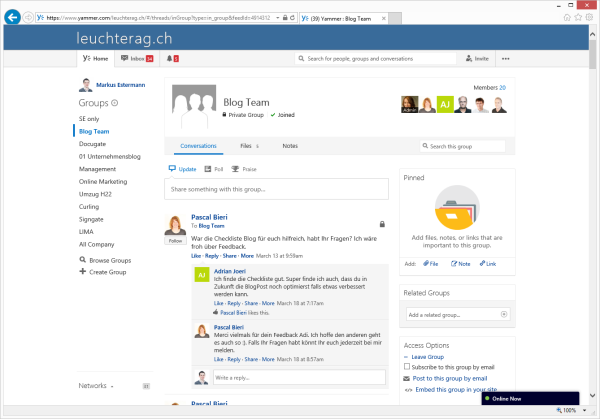Switch to the Conversations tab
This screenshot has width=600, height=419.
tap(198, 146)
